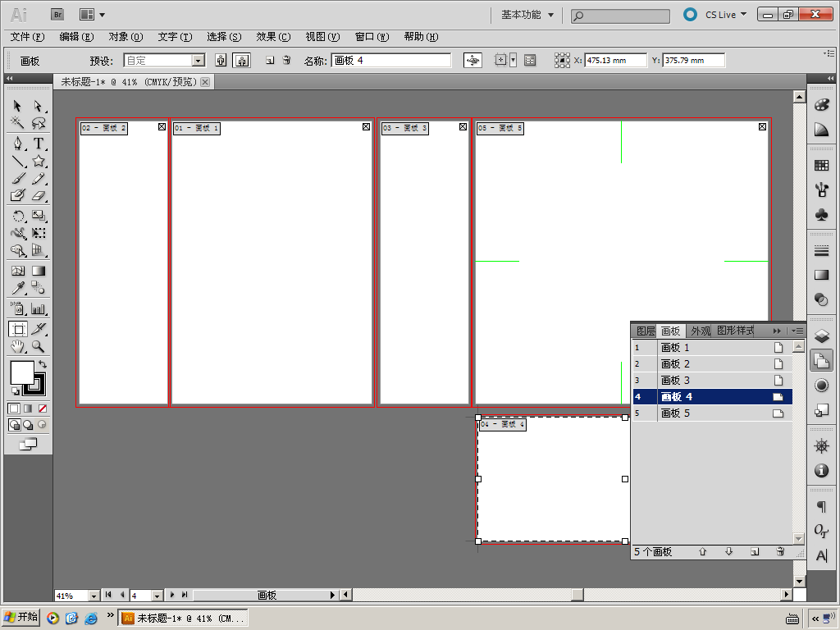The image size is (840, 630).
Task: Switch to the 图层 tab
Action: pos(645,331)
